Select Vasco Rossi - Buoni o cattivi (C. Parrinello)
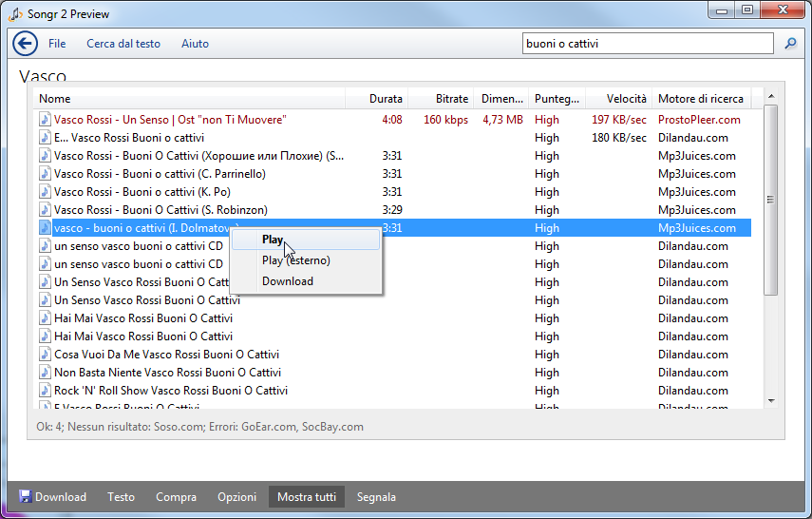The width and height of the screenshot is (812, 519). pyautogui.click(x=392, y=174)
